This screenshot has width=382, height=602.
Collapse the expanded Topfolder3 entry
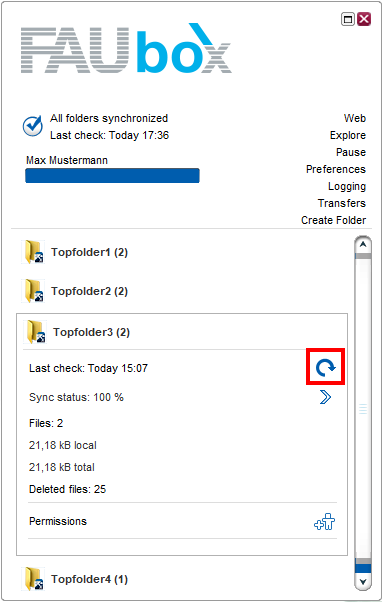pos(91,332)
